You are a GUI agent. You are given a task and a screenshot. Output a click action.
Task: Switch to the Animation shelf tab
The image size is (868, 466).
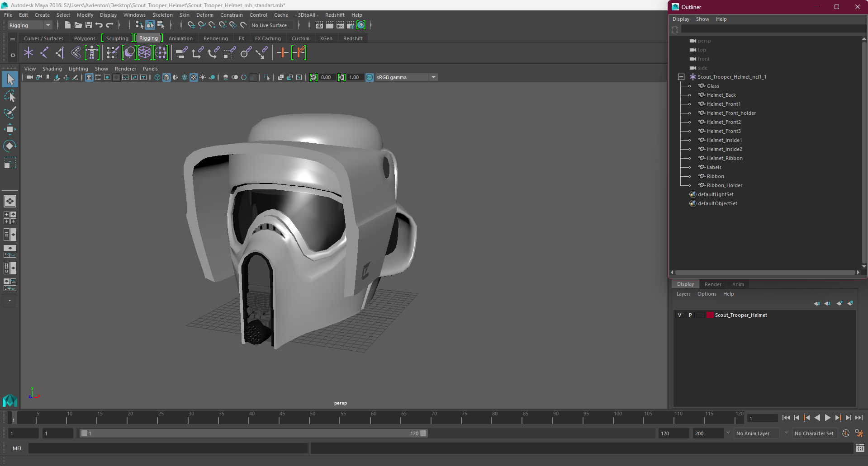pyautogui.click(x=180, y=38)
